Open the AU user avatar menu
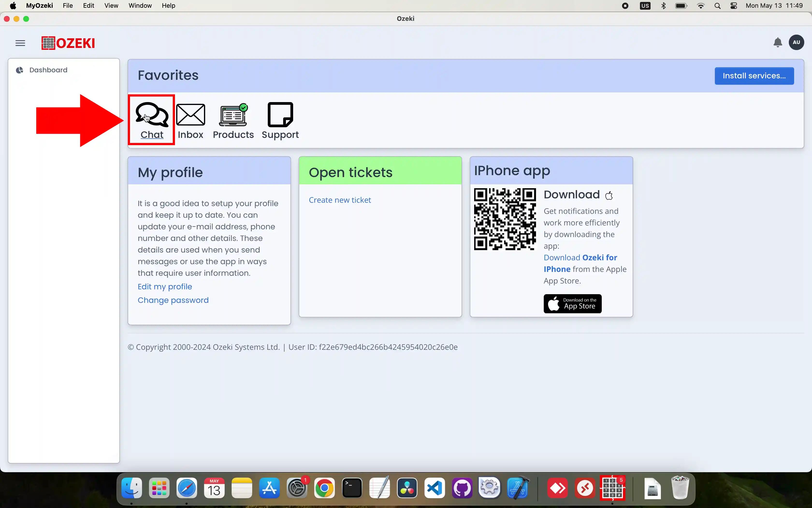This screenshot has width=812, height=508. (x=796, y=42)
